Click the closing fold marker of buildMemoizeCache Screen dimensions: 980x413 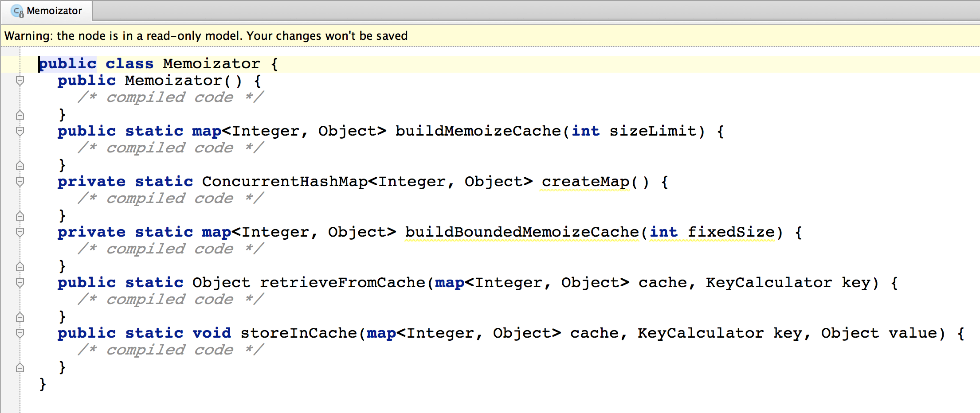[20, 166]
